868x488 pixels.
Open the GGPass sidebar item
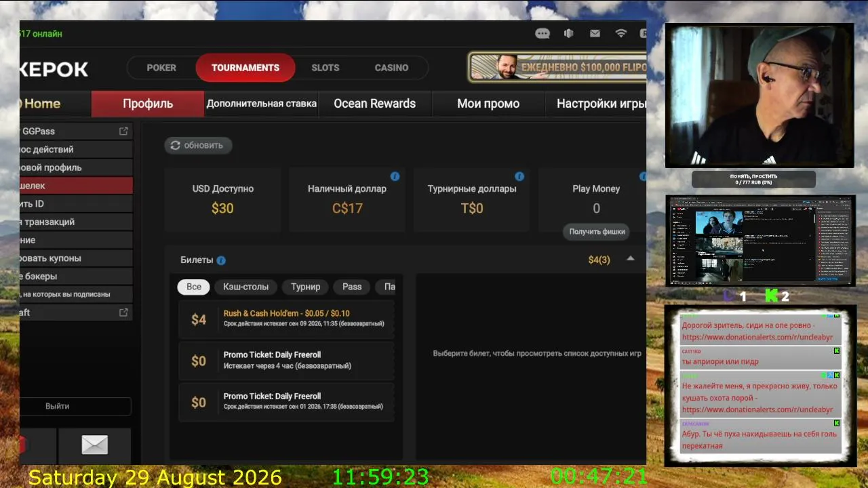click(x=76, y=131)
